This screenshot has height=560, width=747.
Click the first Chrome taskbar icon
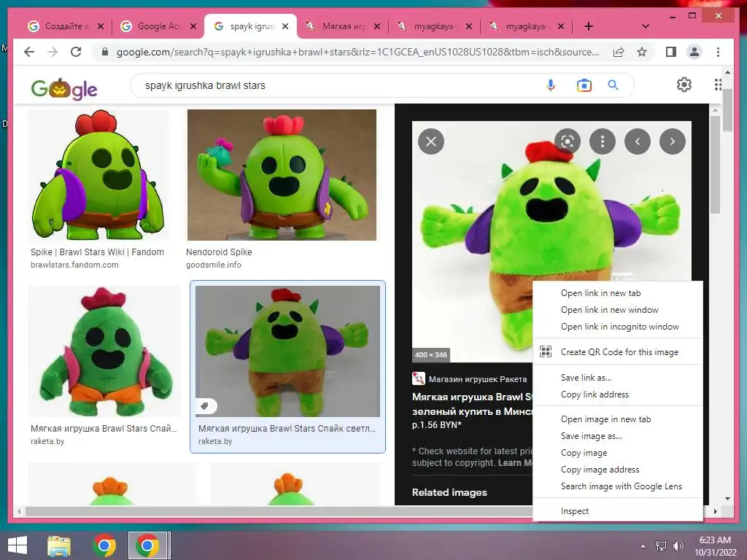[x=104, y=545]
